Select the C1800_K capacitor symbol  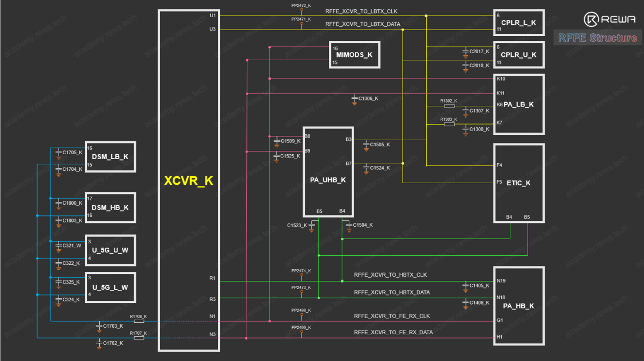(x=58, y=203)
